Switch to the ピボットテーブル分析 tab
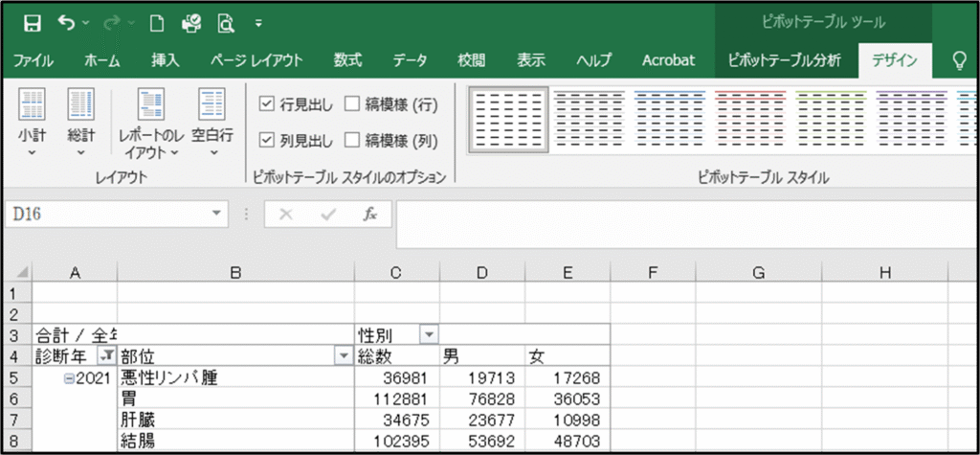Viewport: 980px width, 455px height. click(x=784, y=60)
